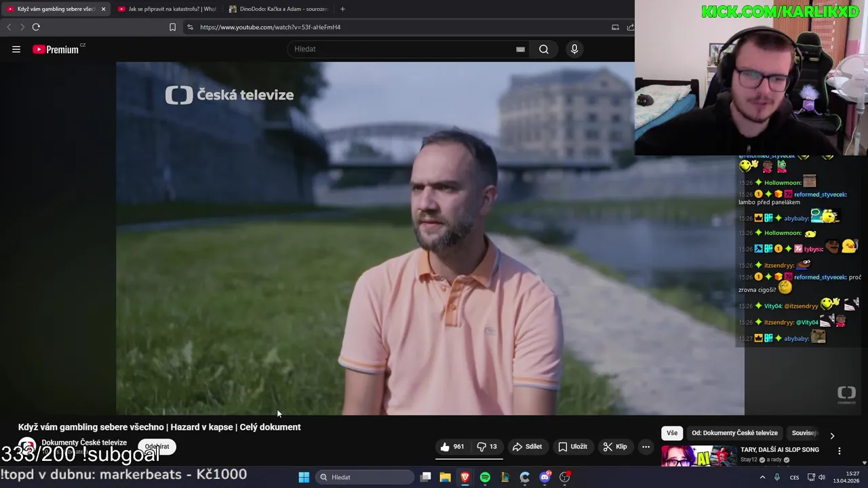Open on-screen keyboard icon in search box
The width and height of the screenshot is (868, 488).
click(520, 49)
